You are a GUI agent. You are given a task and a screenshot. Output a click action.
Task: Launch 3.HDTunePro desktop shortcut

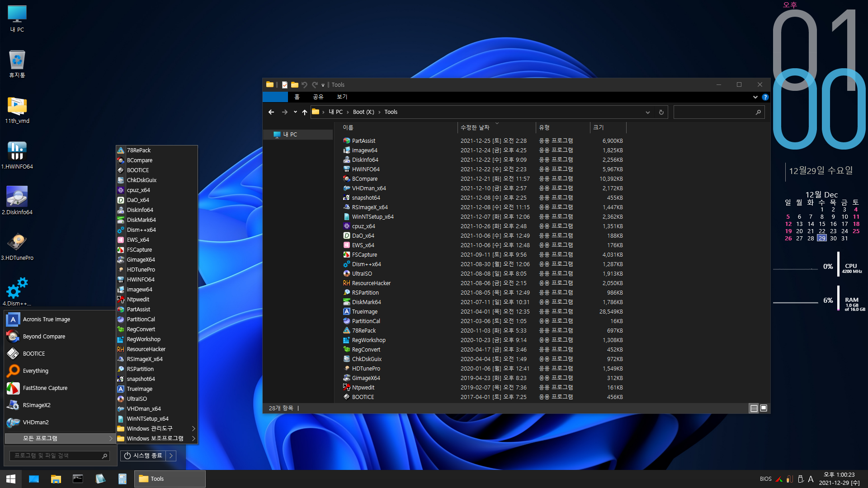point(17,247)
